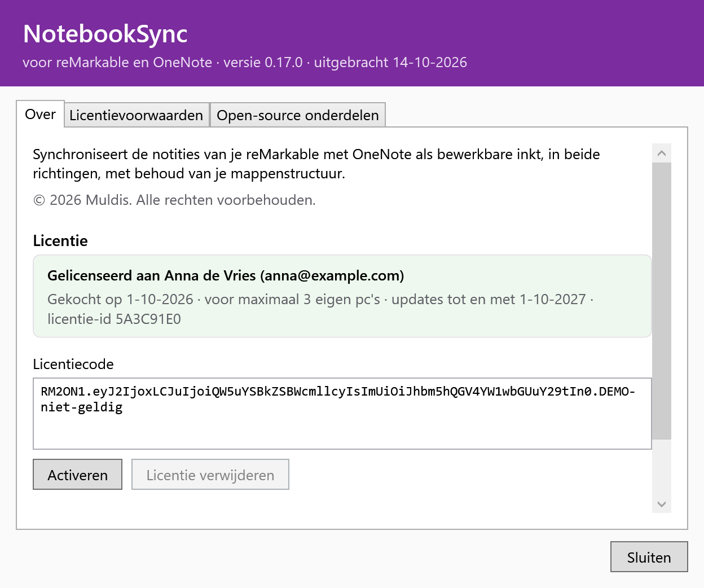The image size is (704, 588).
Task: Click the vertical scrollbar thumb
Action: (x=662, y=301)
